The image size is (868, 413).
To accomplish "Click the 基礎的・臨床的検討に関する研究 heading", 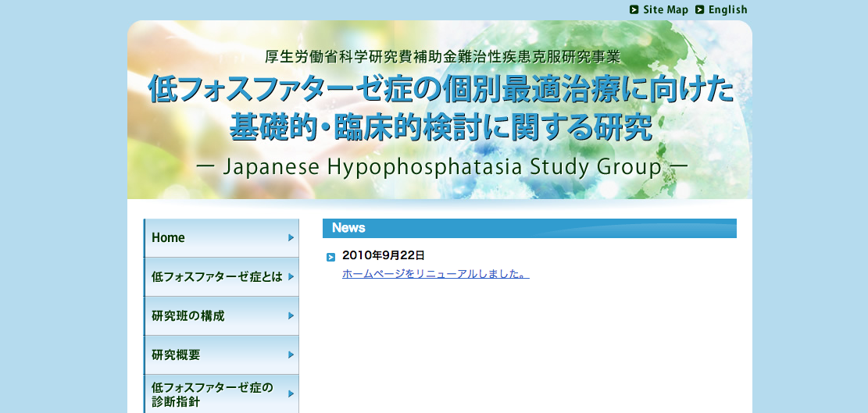I will (441, 127).
